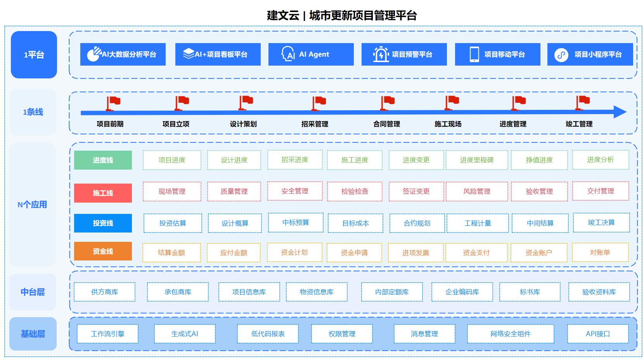Click the 项目预警平台 alarm icon
This screenshot has width=644, height=361.
tap(381, 54)
